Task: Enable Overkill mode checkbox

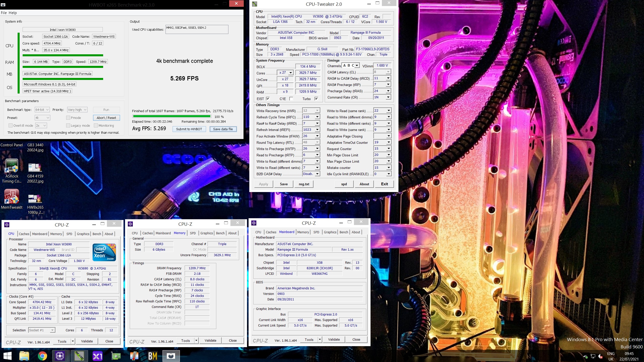Action: 10,125
